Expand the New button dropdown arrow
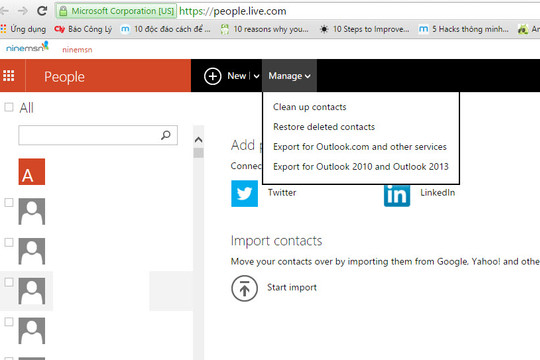The image size is (540, 360). (257, 76)
